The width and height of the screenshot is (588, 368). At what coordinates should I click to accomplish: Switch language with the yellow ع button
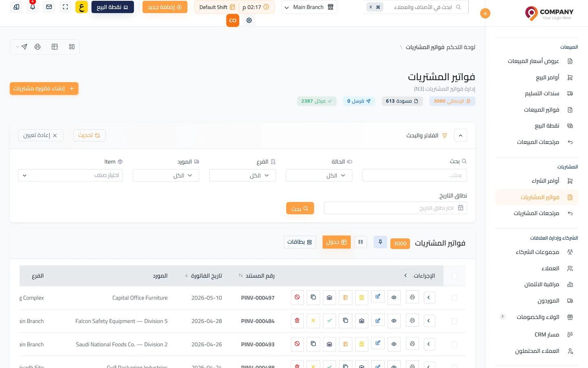pyautogui.click(x=82, y=7)
